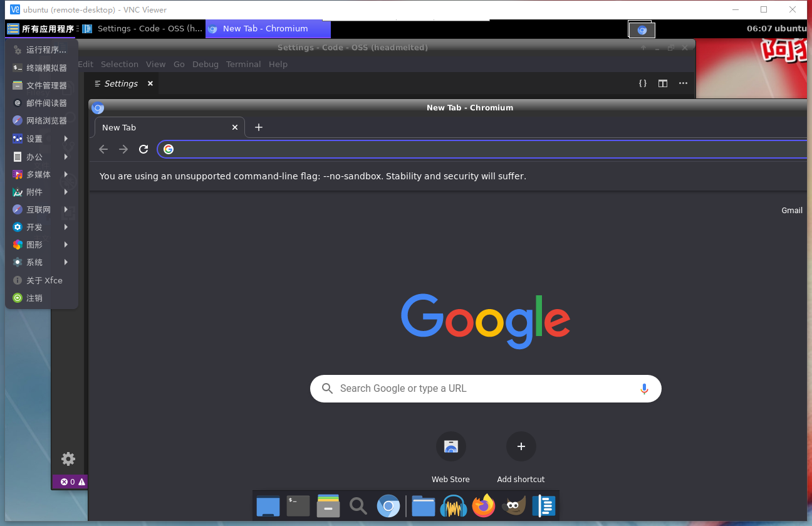Open Terminal menu in Code OSS
Viewport: 812px width, 526px height.
click(x=243, y=64)
